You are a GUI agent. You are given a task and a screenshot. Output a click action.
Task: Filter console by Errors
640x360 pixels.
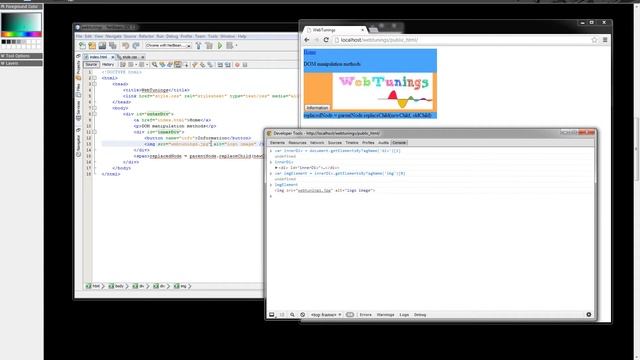[x=365, y=315]
